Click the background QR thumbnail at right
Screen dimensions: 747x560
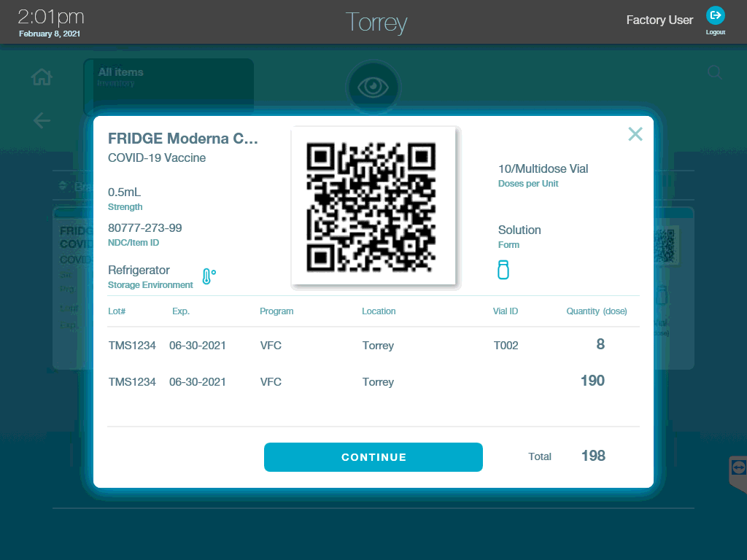665,245
